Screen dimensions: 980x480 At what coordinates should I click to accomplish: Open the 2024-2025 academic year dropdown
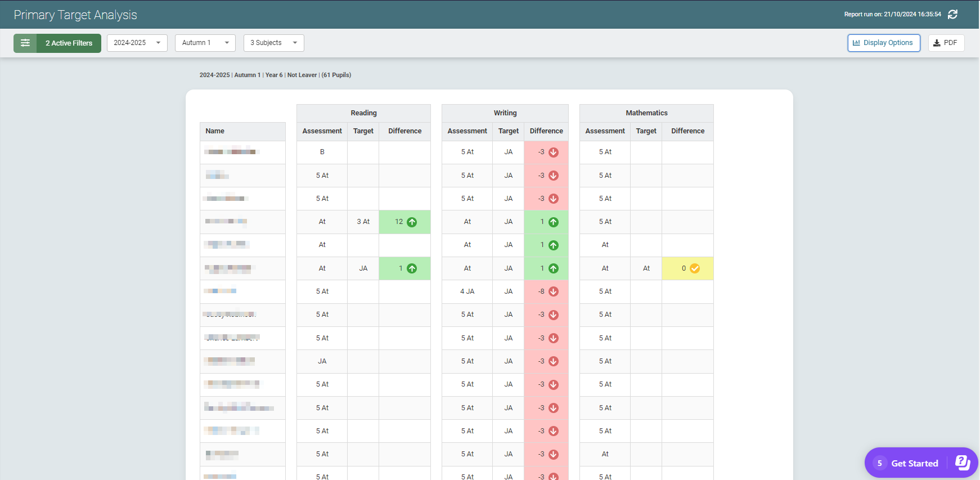(137, 43)
